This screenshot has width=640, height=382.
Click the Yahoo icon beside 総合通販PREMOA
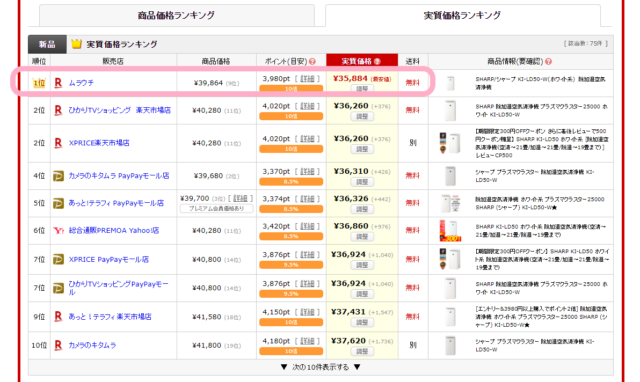point(58,231)
